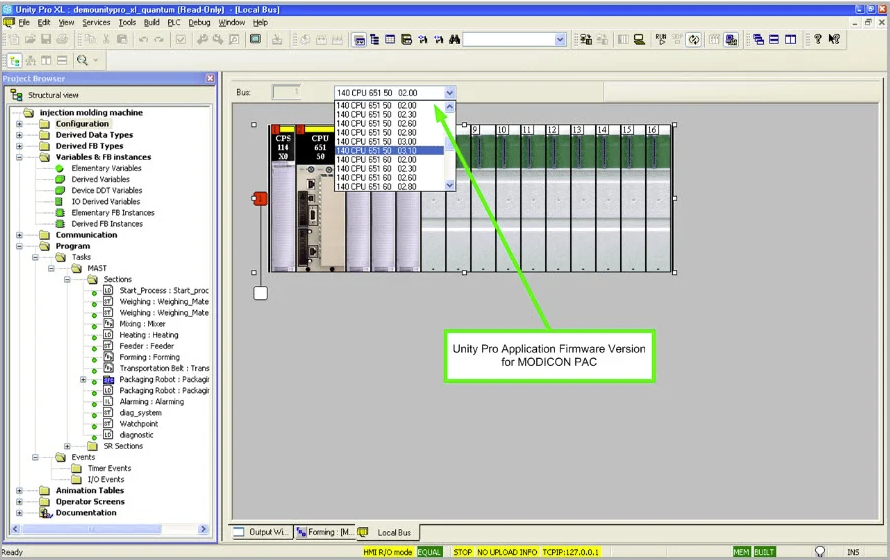The height and width of the screenshot is (560, 890).
Task: Click the Open project folder icon
Action: coord(30,39)
